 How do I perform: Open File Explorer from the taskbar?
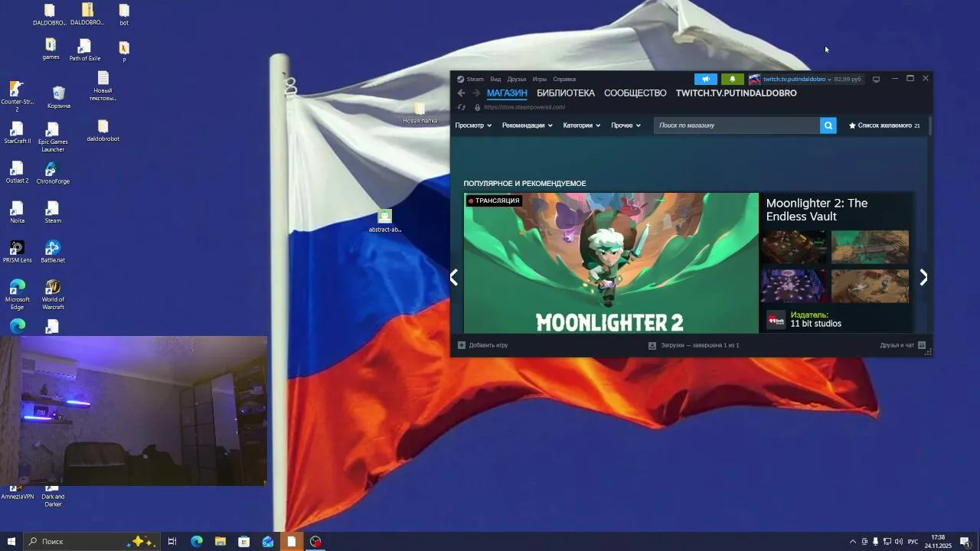[x=220, y=542]
